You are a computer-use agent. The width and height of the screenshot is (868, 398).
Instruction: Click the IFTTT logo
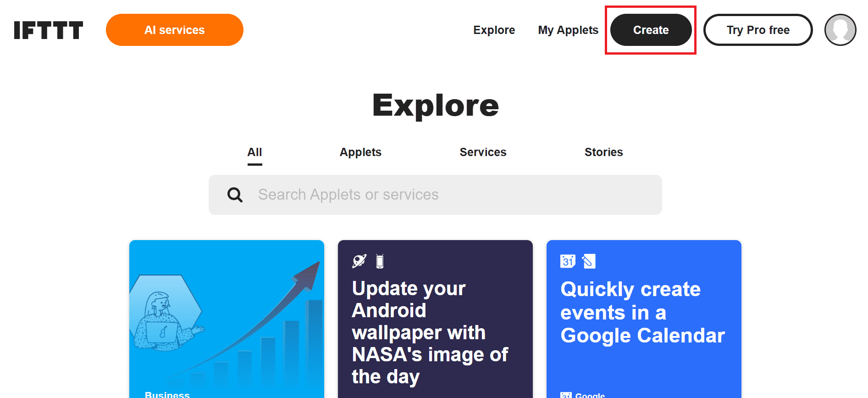(49, 30)
